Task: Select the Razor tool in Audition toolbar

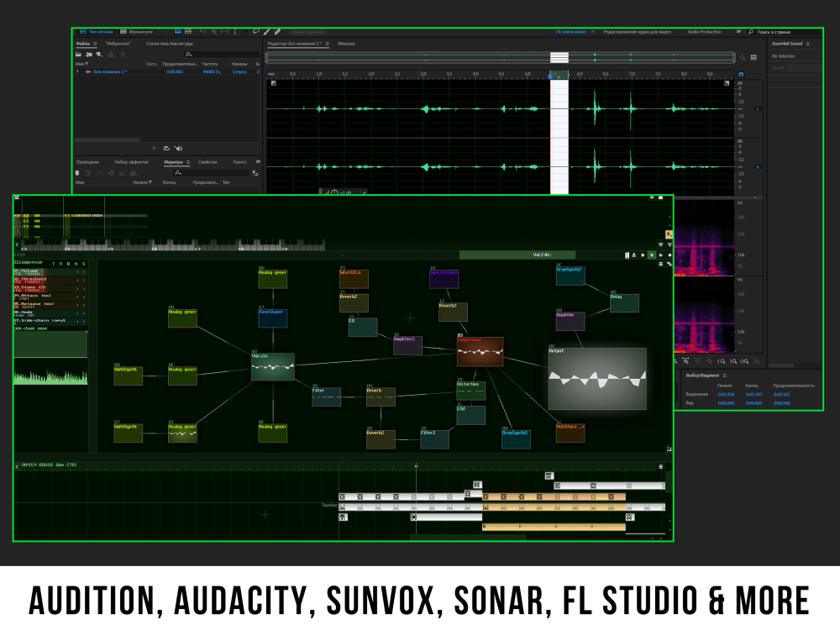Action: (x=213, y=32)
